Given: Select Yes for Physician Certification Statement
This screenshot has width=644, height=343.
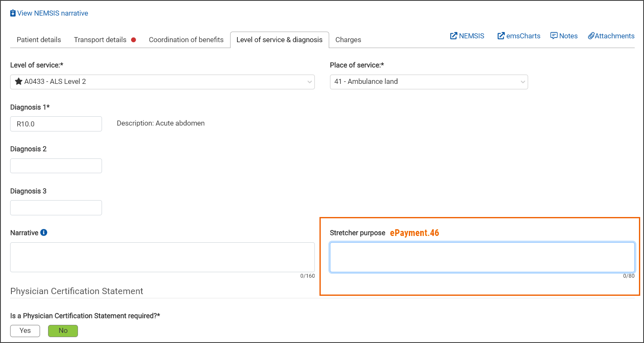Looking at the screenshot, I should (x=25, y=331).
